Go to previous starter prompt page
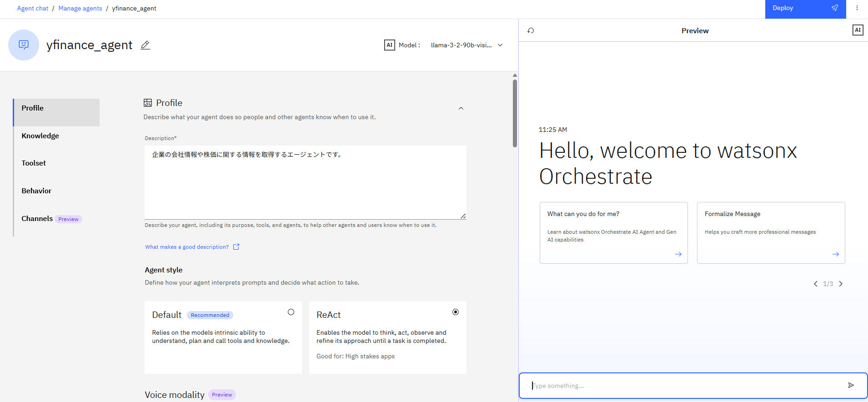Image resolution: width=868 pixels, height=402 pixels. (816, 284)
